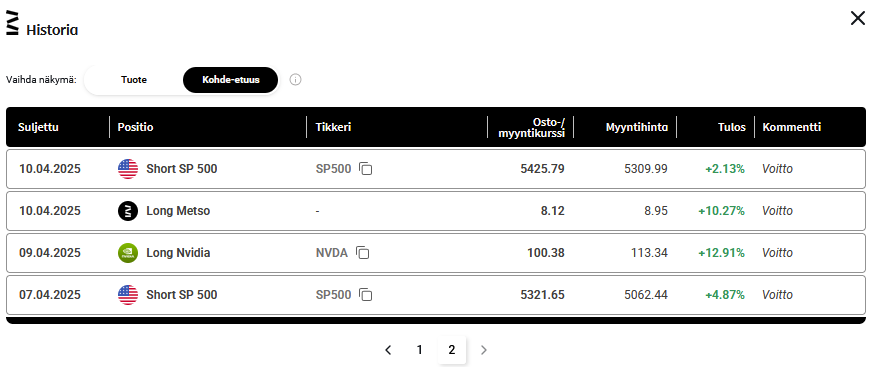Copy SP500 ticker in the 10.04.2025 row

pyautogui.click(x=365, y=169)
